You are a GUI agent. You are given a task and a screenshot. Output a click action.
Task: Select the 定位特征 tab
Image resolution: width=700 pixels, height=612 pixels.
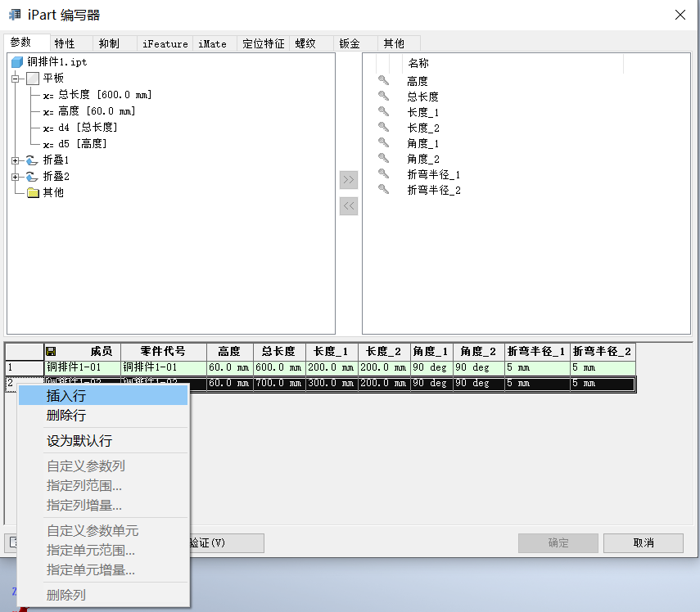pyautogui.click(x=264, y=43)
